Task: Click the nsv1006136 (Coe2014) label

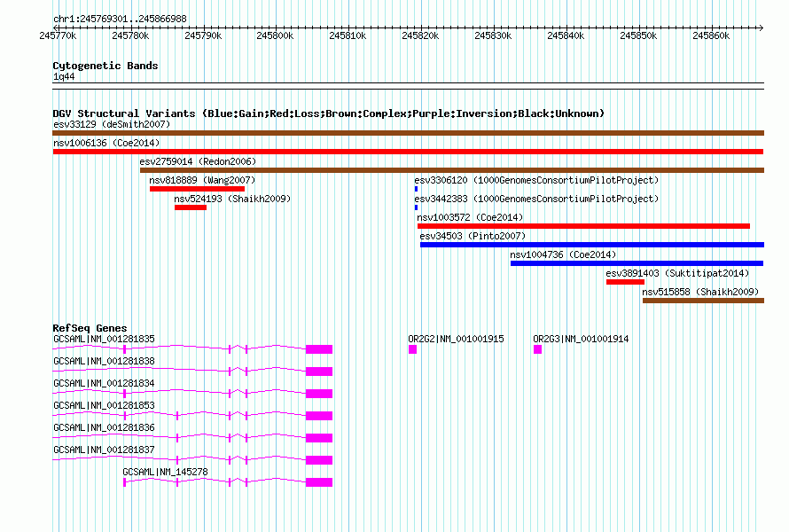Action: click(106, 143)
